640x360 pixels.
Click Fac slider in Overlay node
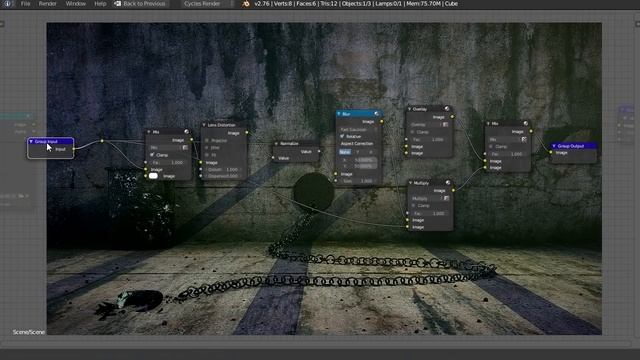tap(429, 140)
